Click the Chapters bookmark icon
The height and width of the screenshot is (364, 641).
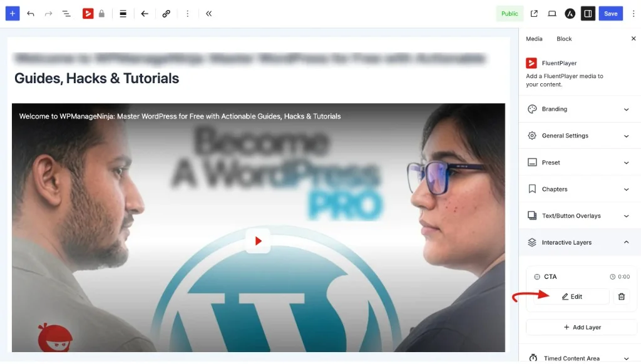(x=532, y=189)
